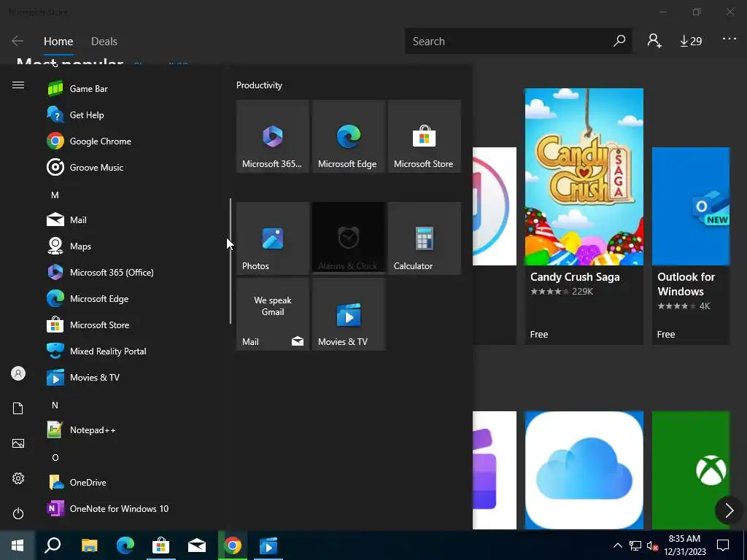Image resolution: width=747 pixels, height=560 pixels.
Task: Open the Calculator tile
Action: click(x=424, y=238)
